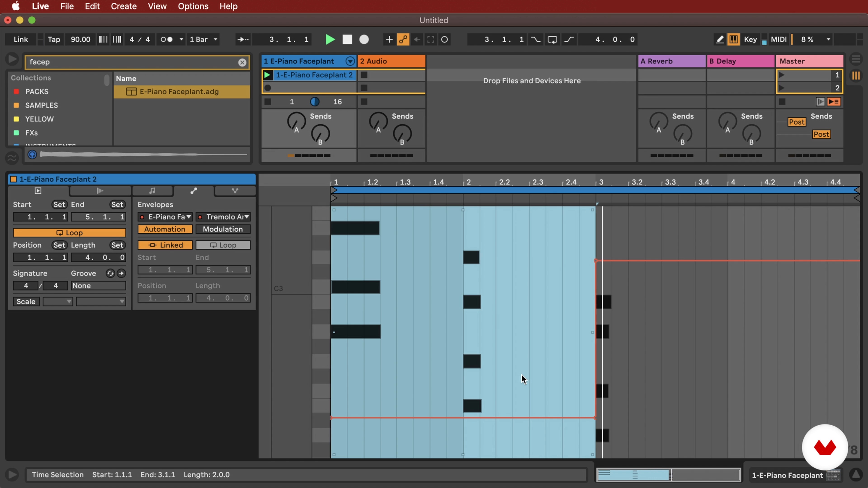
Task: Launch Master scene 1
Action: click(782, 75)
